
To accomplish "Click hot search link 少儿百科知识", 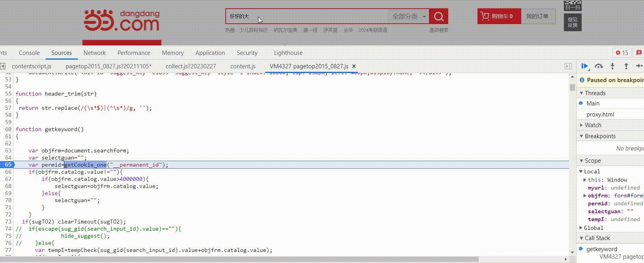I will (253, 30).
